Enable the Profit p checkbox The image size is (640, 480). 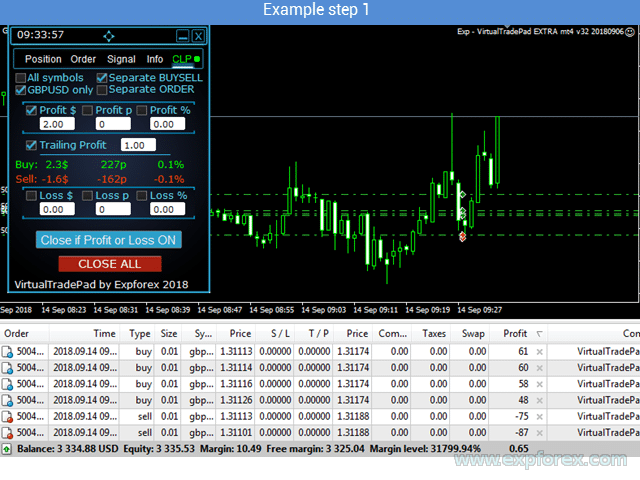87,110
